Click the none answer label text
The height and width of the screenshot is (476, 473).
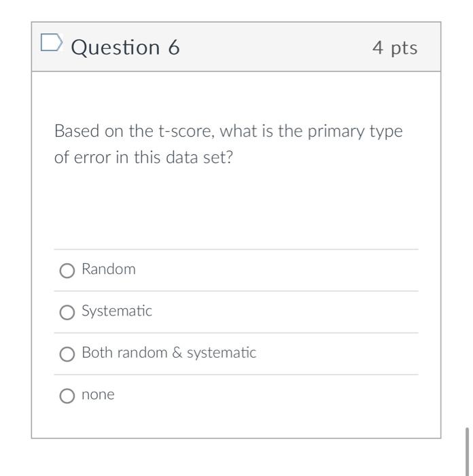tap(98, 394)
